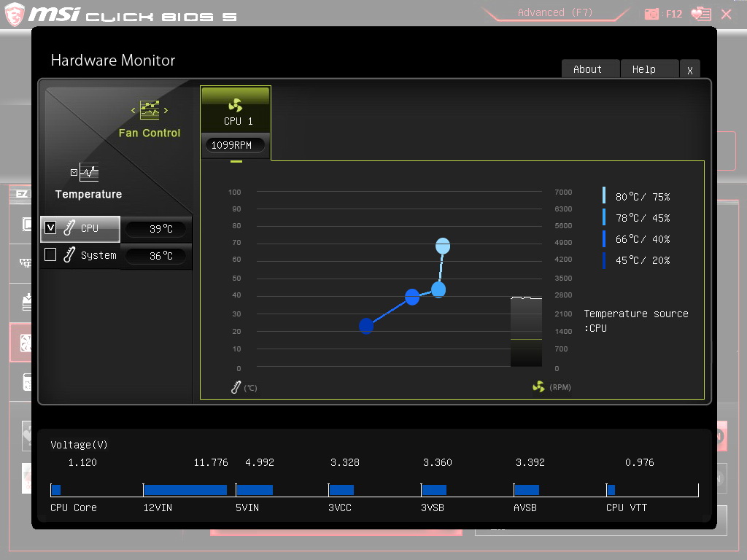Click the CPU Core voltage bar
The image size is (747, 560).
[56, 489]
